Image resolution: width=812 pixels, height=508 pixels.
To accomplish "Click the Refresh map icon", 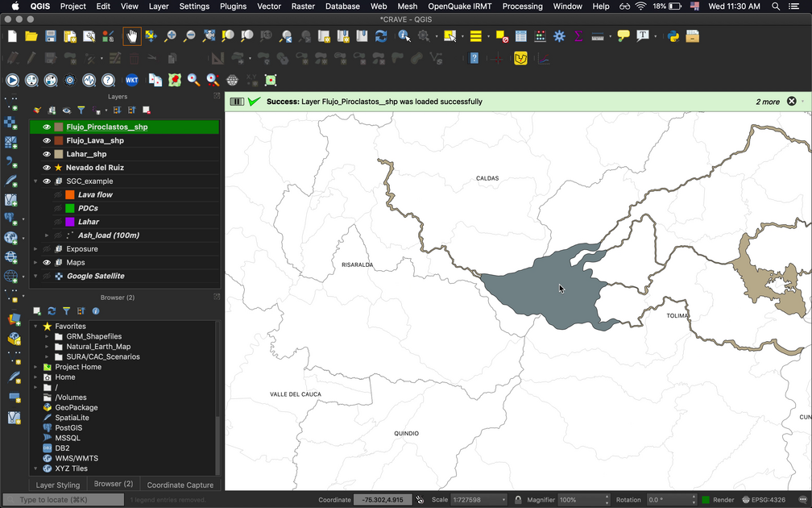I will 381,36.
